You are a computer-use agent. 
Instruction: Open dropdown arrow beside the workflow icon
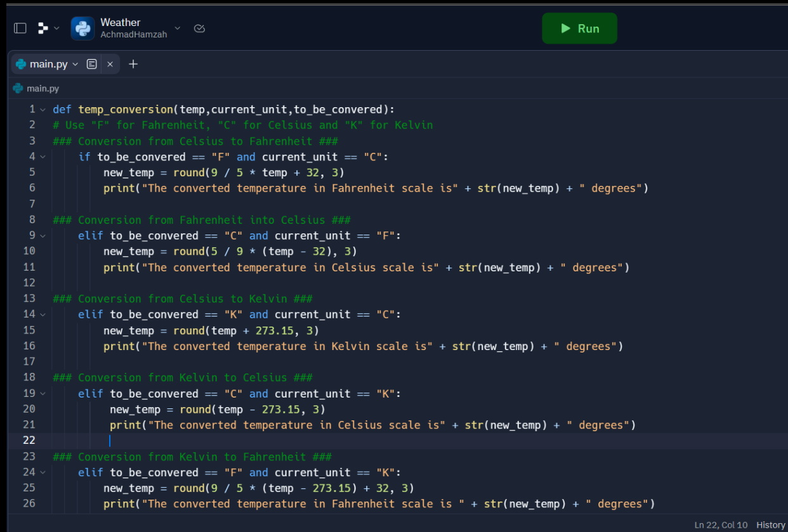point(56,28)
